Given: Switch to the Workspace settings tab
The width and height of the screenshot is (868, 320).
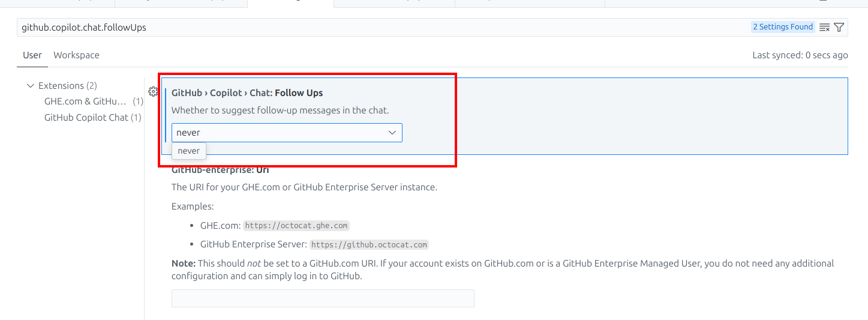Looking at the screenshot, I should coord(76,55).
